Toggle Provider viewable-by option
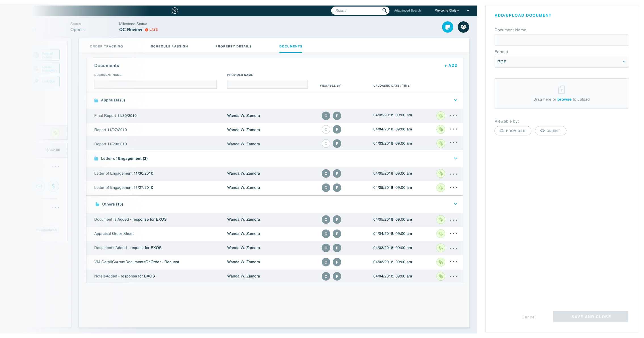 [x=513, y=131]
